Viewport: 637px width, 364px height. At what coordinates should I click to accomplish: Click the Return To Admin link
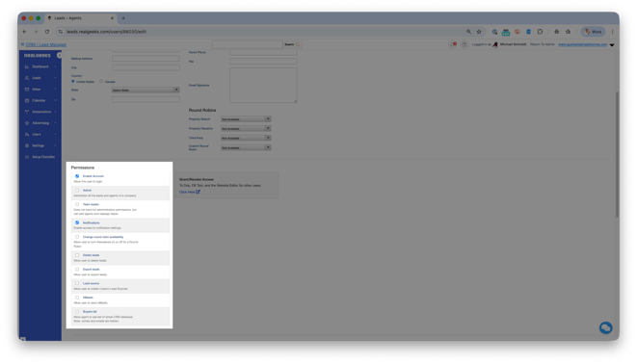[x=543, y=44]
